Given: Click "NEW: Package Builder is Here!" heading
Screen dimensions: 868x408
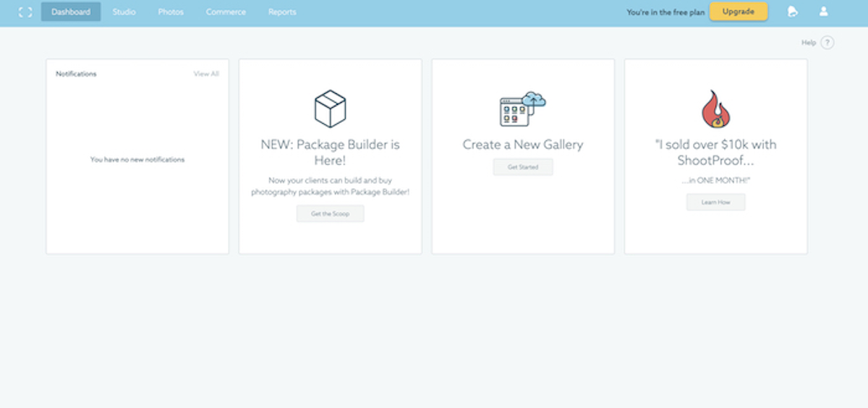Looking at the screenshot, I should pyautogui.click(x=331, y=153).
